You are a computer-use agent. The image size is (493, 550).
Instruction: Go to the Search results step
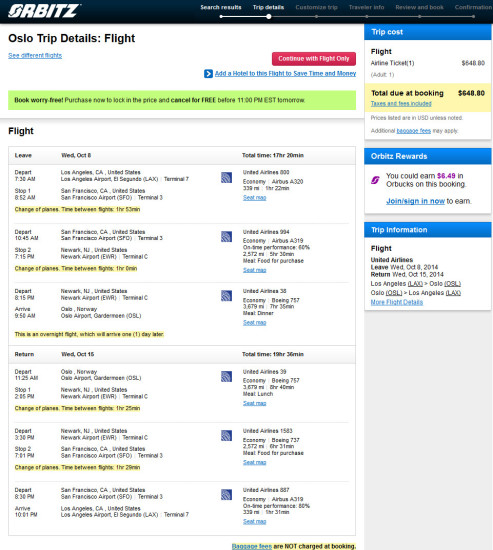(x=221, y=7)
